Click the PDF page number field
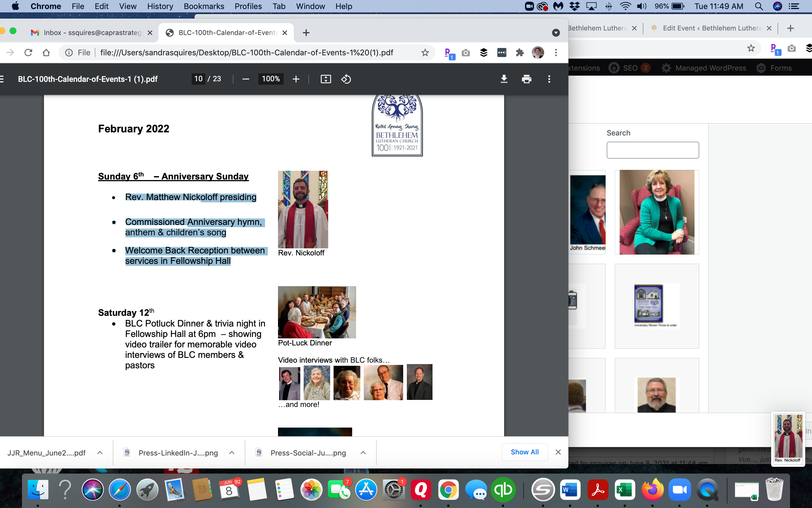 [x=198, y=79]
